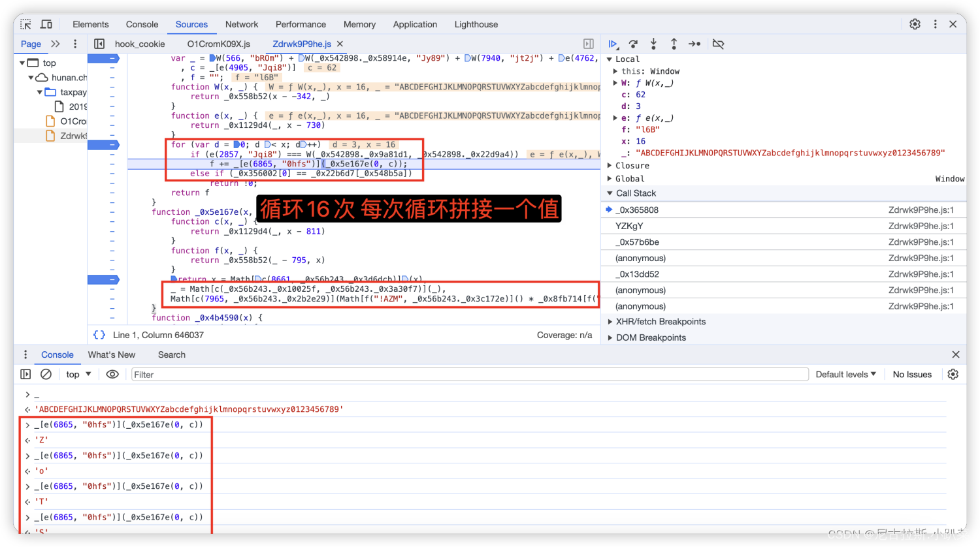Expand the this: Window variable
980x547 pixels.
pos(615,71)
